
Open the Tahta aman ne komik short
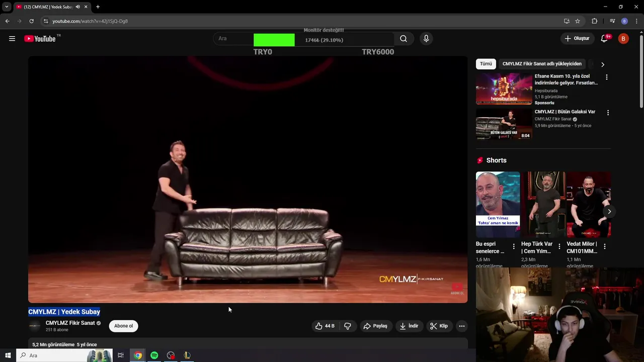click(498, 204)
